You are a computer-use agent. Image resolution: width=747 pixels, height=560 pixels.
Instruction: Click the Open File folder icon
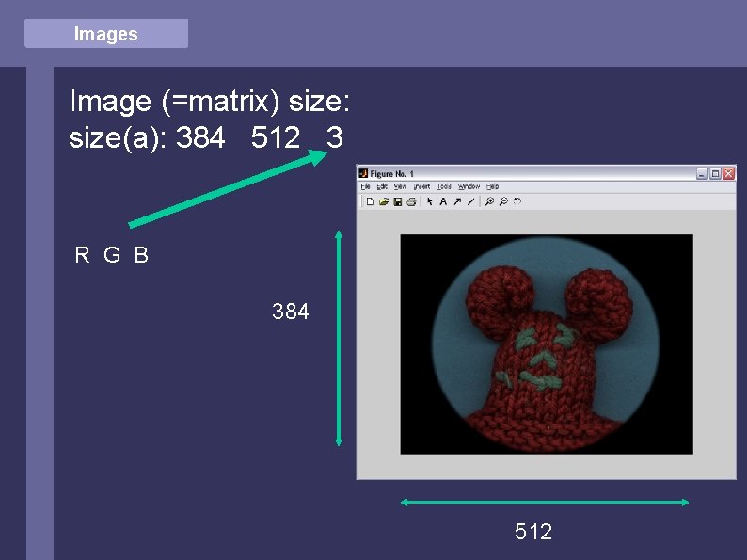[384, 201]
